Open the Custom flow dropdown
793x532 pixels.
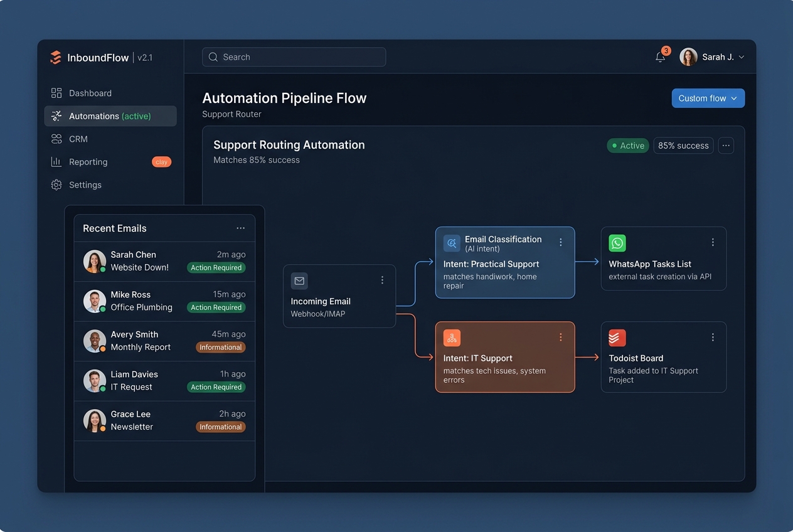708,98
